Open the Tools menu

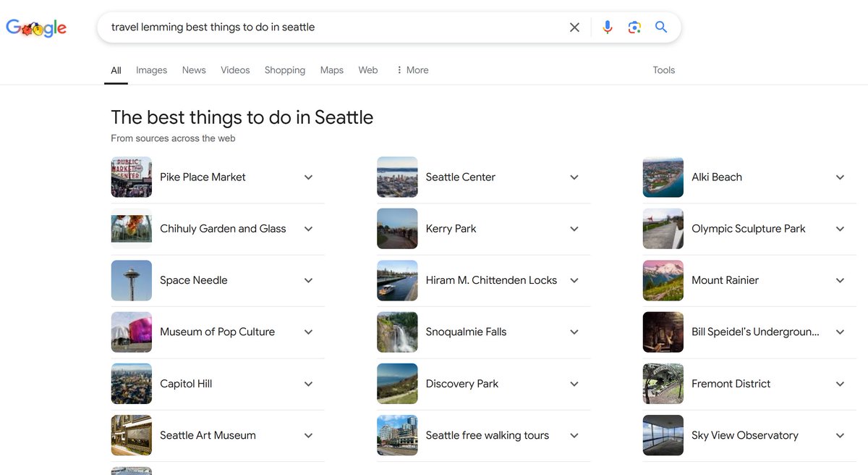(663, 70)
